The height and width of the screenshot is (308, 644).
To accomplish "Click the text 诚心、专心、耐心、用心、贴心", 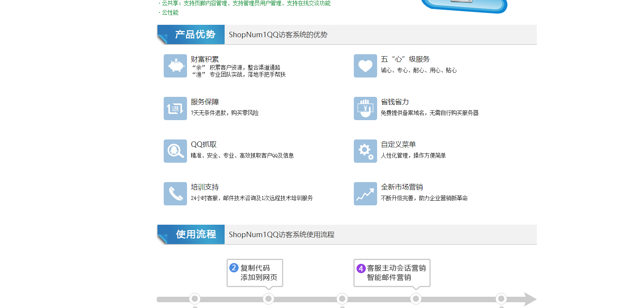I will (419, 70).
